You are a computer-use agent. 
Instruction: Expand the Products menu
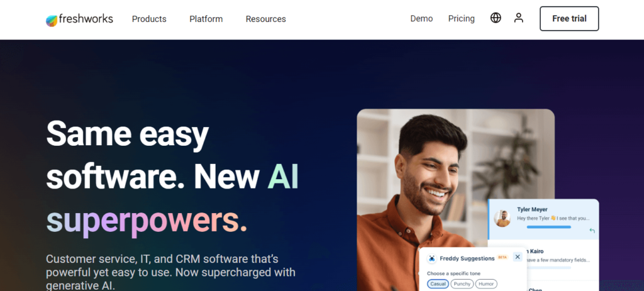[x=149, y=19]
